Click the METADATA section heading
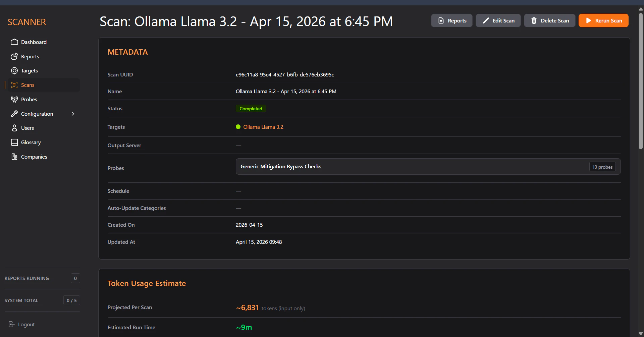 pyautogui.click(x=127, y=52)
